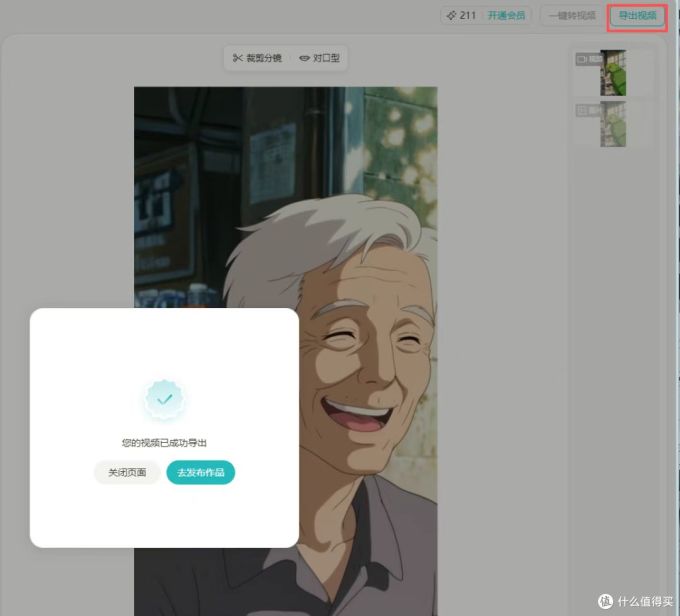This screenshot has width=680, height=616.
Task: Select the first green-character storyboard thumbnail
Action: coord(613,73)
